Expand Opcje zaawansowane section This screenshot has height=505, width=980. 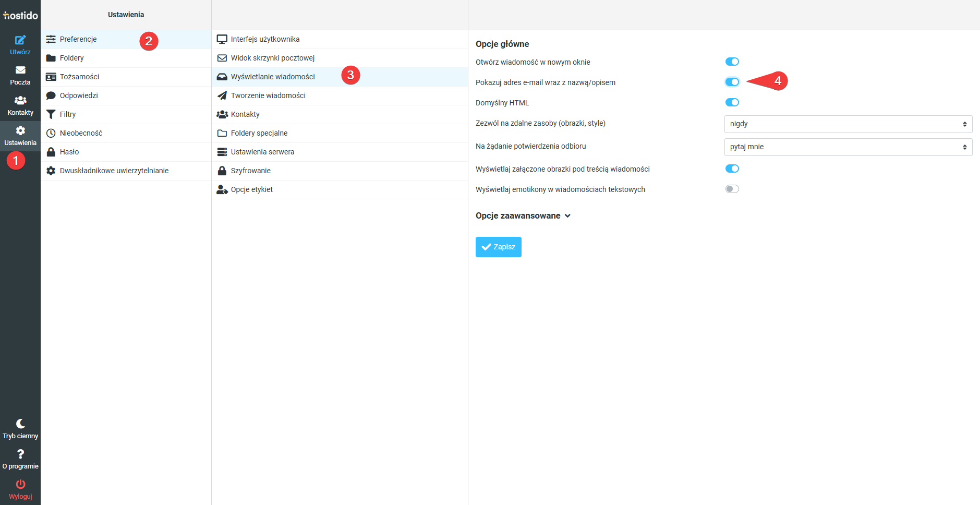coord(523,216)
